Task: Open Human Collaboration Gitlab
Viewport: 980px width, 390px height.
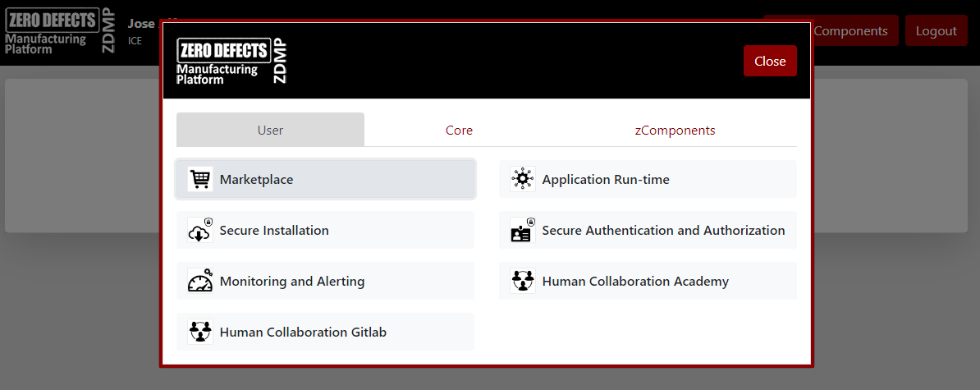Action: pyautogui.click(x=326, y=332)
